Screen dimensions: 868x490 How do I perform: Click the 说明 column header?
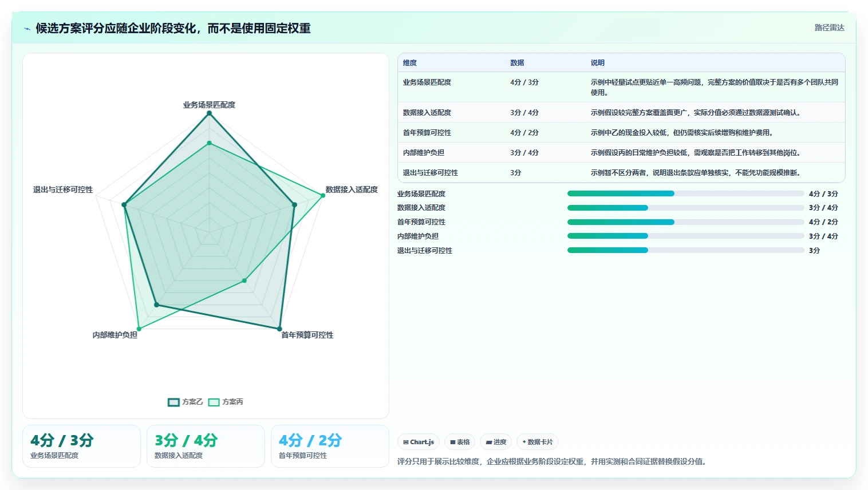598,63
